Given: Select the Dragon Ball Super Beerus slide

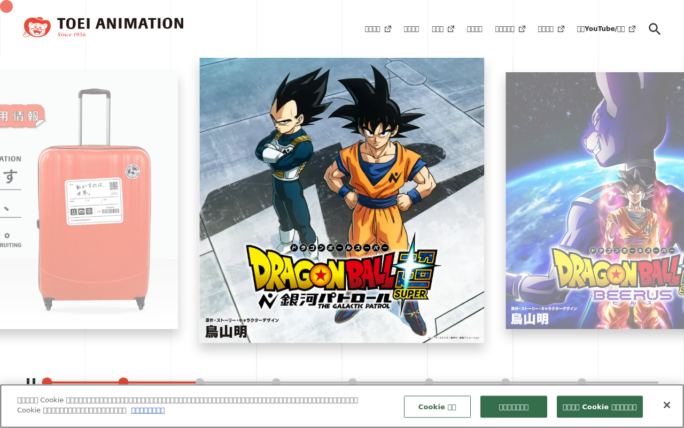Looking at the screenshot, I should pos(595,200).
